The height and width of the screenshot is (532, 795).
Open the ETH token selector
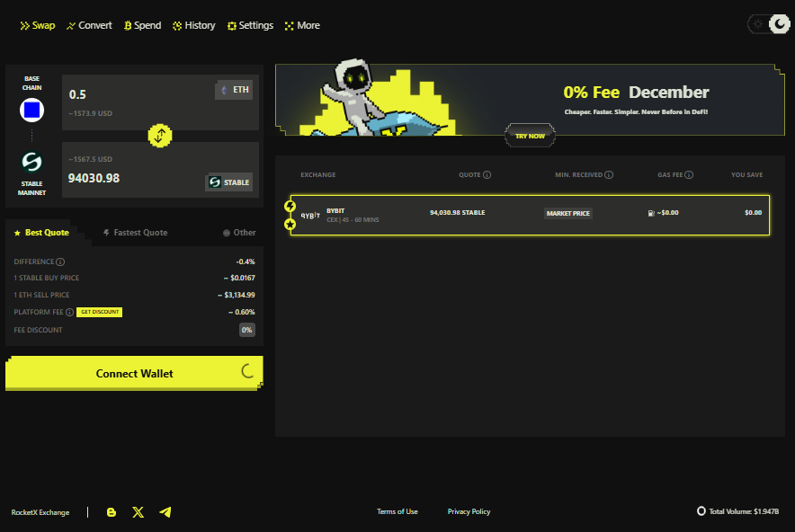point(234,90)
